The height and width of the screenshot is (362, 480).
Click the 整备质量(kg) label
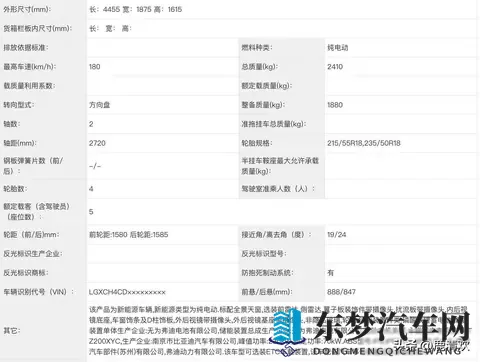tap(263, 105)
